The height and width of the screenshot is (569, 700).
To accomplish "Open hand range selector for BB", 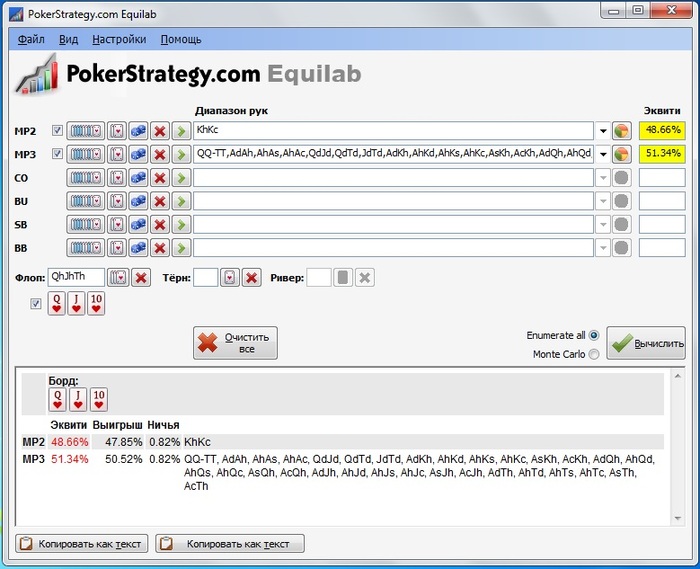I will (86, 248).
